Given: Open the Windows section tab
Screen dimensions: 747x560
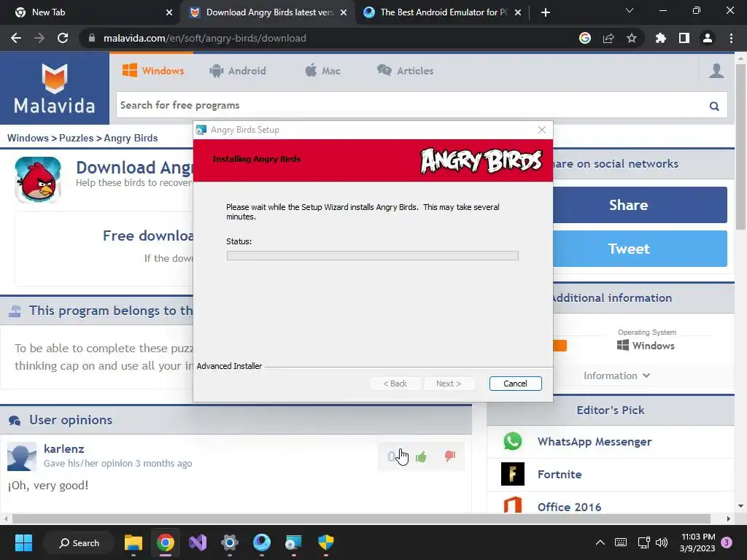Looking at the screenshot, I should coord(153,71).
